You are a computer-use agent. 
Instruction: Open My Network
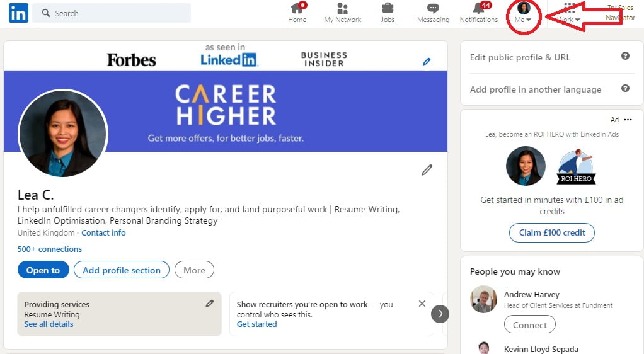pyautogui.click(x=343, y=13)
